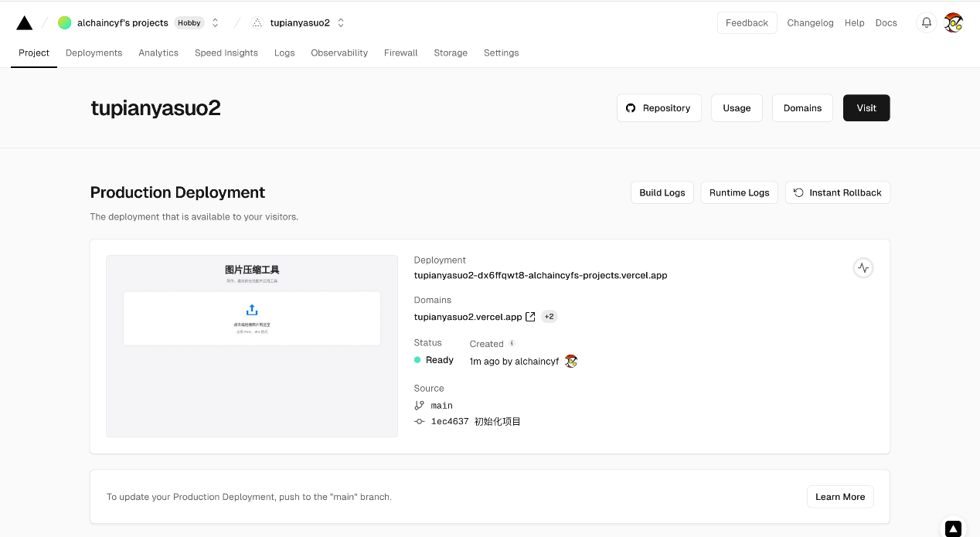Click the external link icon beside tupianyasuo2.vercel.app
The height and width of the screenshot is (537, 980).
(530, 317)
